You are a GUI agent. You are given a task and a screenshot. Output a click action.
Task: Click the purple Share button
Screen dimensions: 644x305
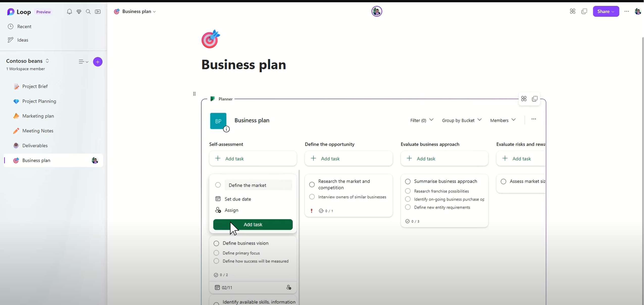(605, 11)
